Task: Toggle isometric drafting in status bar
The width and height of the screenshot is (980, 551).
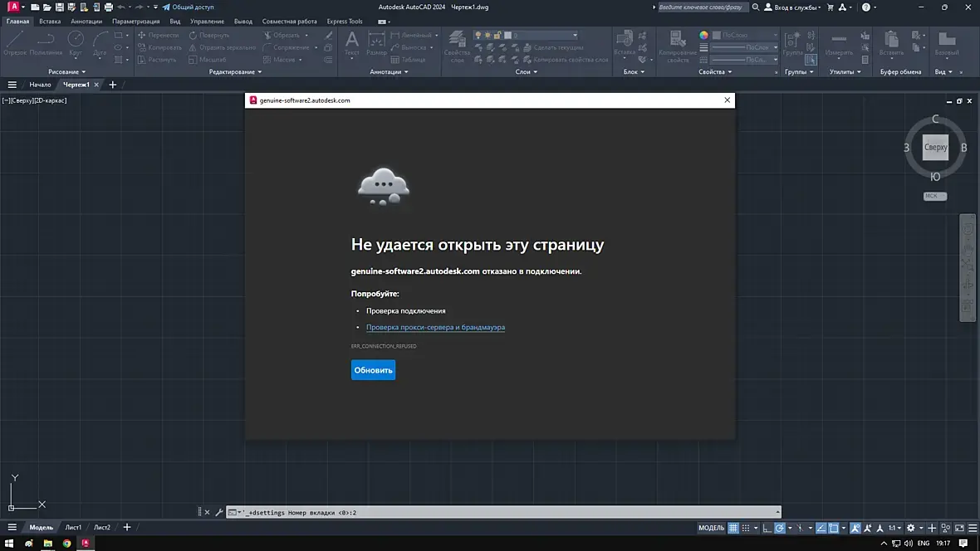Action: (800, 528)
